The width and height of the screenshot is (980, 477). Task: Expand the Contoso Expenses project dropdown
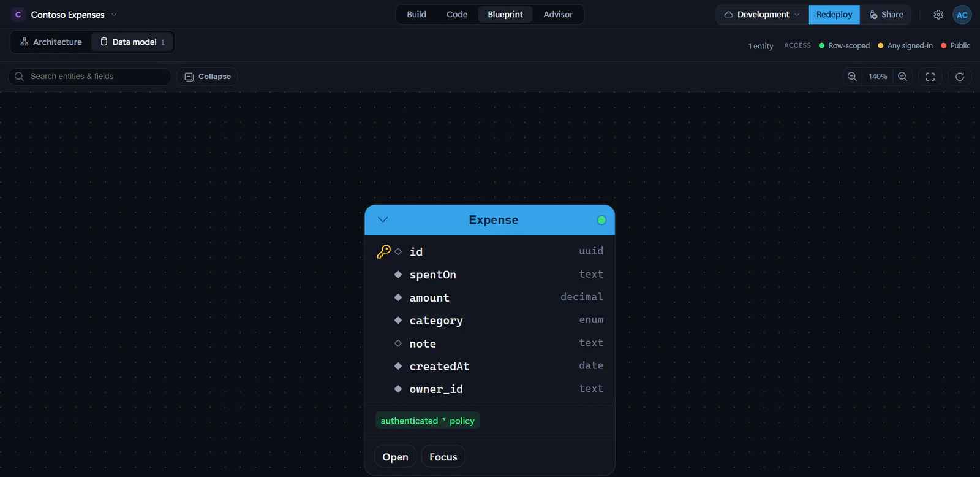tap(114, 15)
